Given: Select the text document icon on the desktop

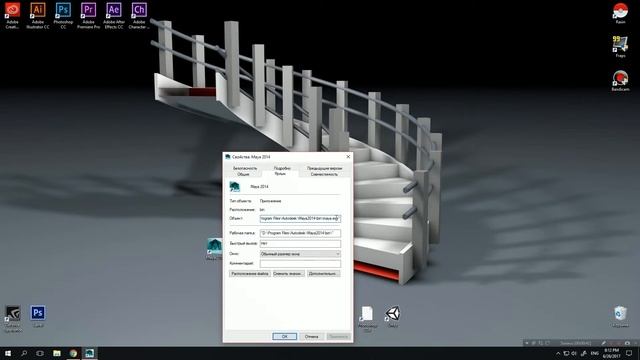Looking at the screenshot, I should pyautogui.click(x=367, y=318).
